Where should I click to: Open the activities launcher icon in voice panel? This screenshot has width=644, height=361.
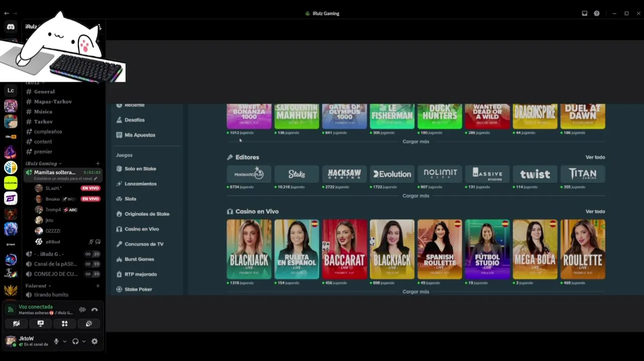tap(65, 323)
